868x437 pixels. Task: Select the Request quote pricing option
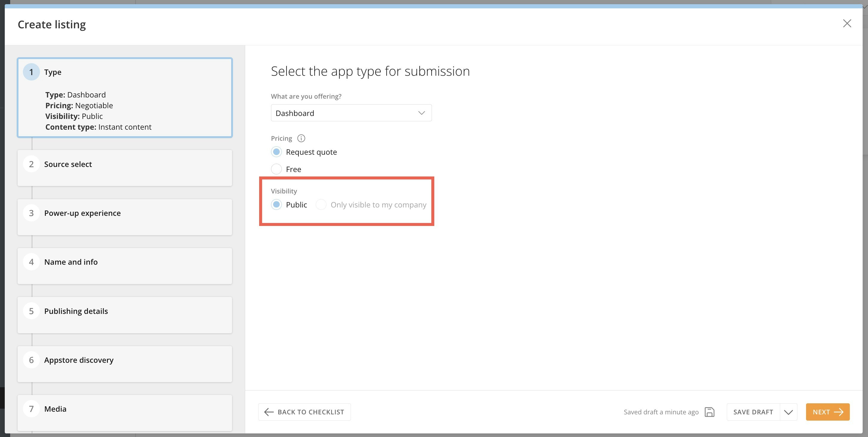tap(276, 152)
